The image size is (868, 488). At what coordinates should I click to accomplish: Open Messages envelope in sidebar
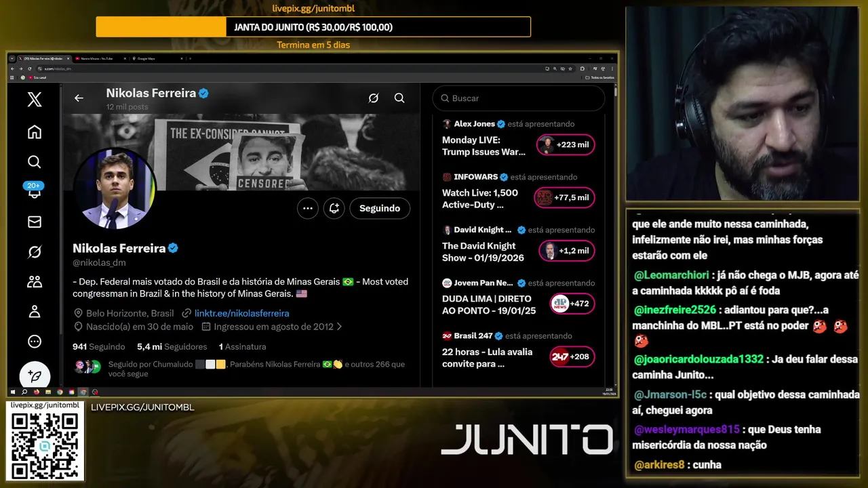click(x=35, y=222)
